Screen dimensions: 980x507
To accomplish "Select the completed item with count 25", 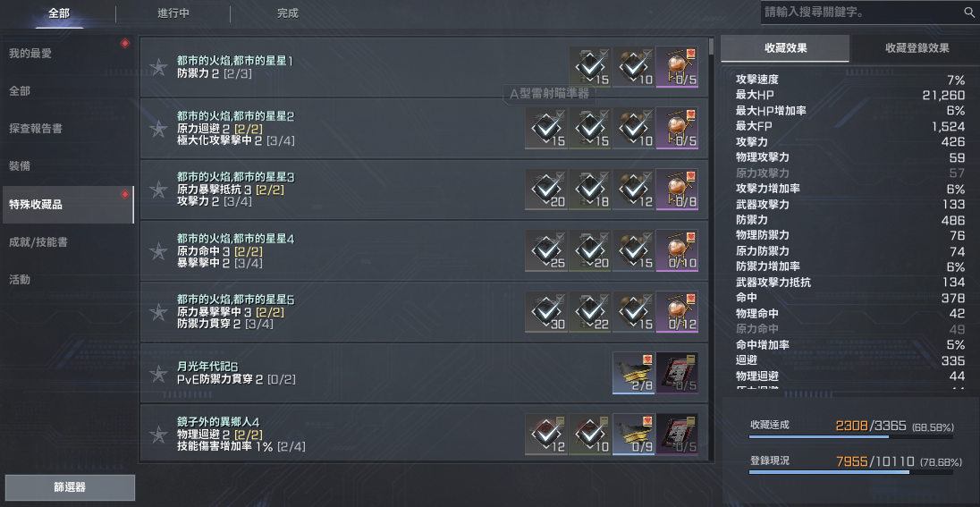I will [x=546, y=250].
